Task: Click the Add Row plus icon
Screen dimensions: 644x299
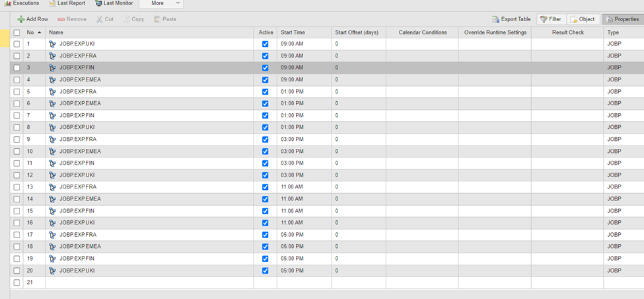Action: [x=21, y=19]
